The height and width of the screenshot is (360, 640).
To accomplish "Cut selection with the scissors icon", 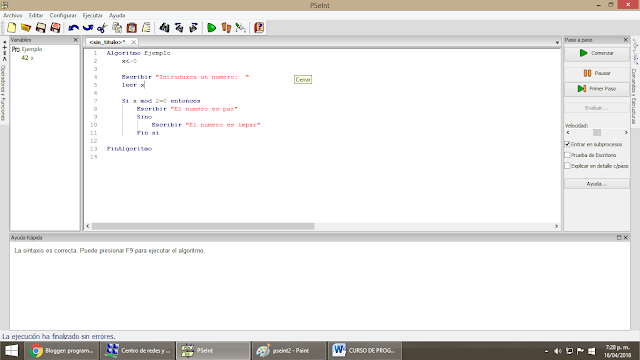I will click(102, 28).
